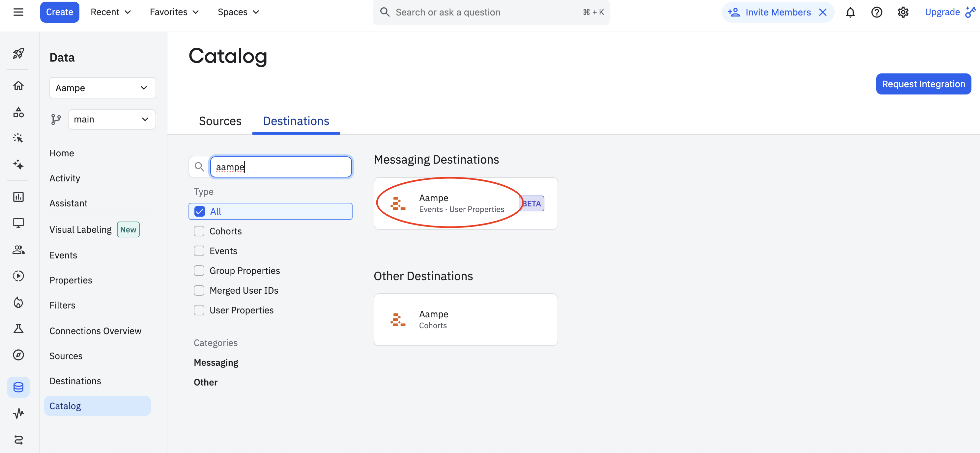Viewport: 980px width, 453px height.
Task: Select the Home icon in the left rail
Action: coord(18,85)
